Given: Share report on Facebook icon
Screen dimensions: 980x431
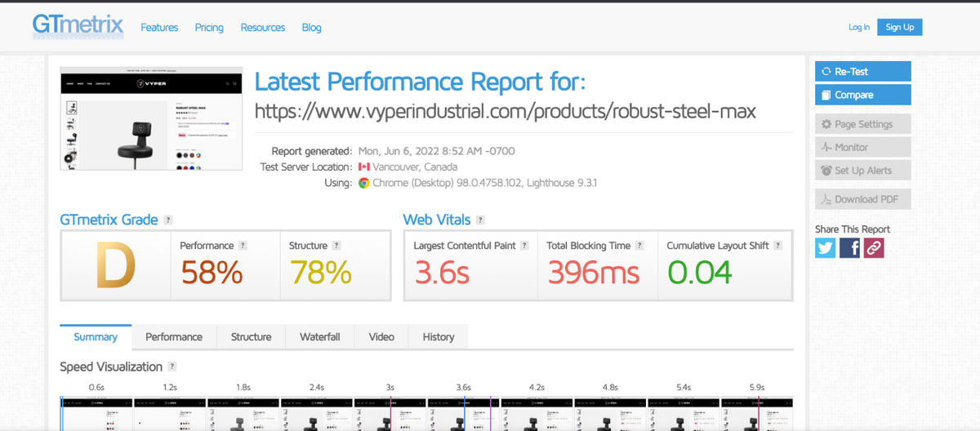Looking at the screenshot, I should tap(849, 247).
